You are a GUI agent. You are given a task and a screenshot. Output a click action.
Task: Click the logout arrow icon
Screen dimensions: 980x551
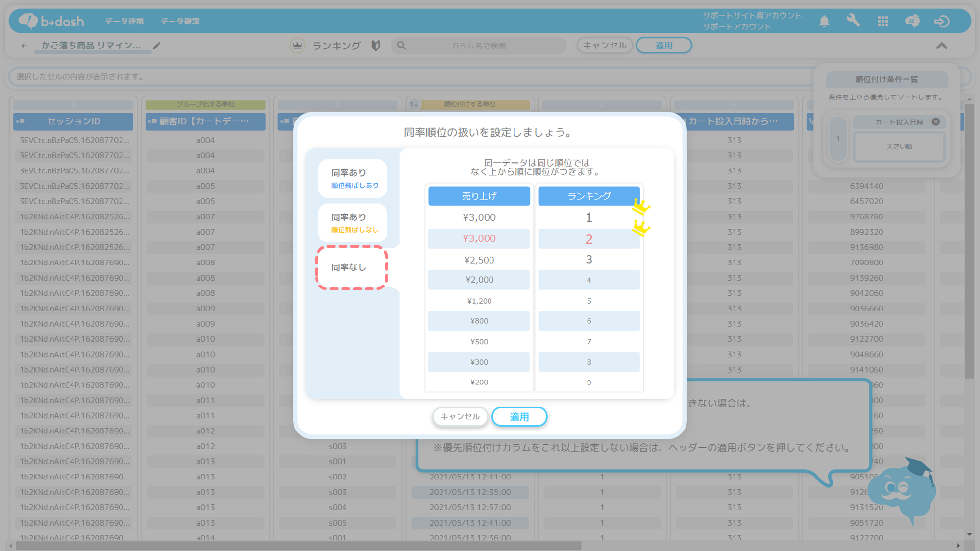pyautogui.click(x=942, y=21)
